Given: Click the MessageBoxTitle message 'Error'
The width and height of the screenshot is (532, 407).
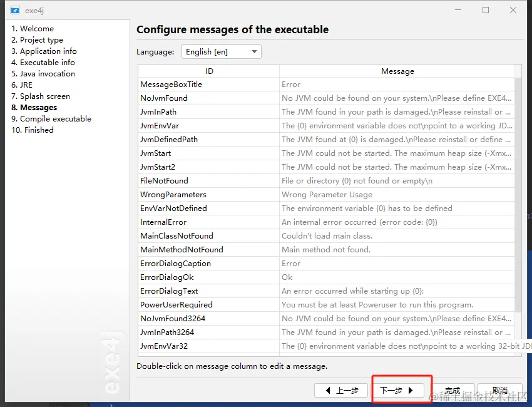Looking at the screenshot, I should coord(397,84).
